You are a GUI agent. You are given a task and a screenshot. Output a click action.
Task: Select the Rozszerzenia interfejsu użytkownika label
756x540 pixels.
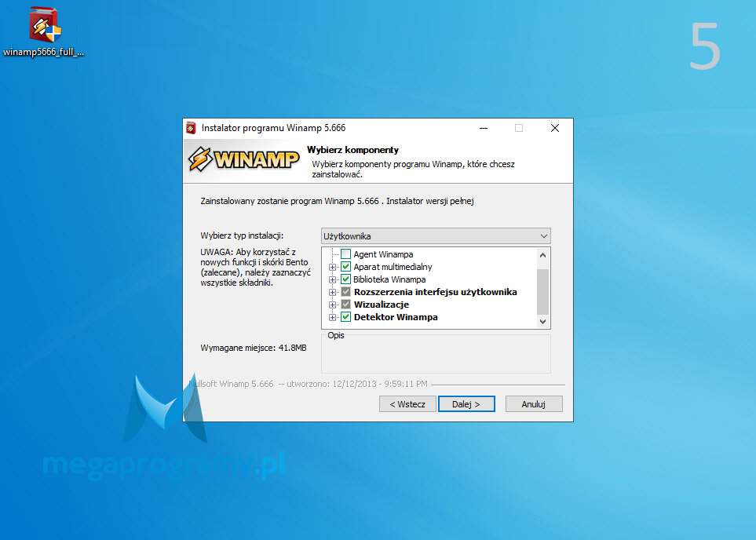pyautogui.click(x=436, y=292)
